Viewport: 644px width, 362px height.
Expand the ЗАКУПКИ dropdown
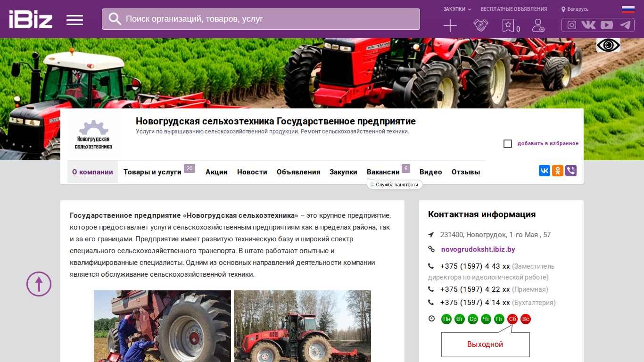tap(457, 9)
